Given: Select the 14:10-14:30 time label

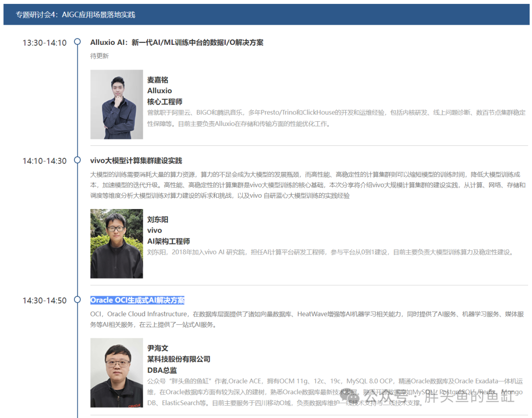Looking at the screenshot, I should click(x=44, y=161).
